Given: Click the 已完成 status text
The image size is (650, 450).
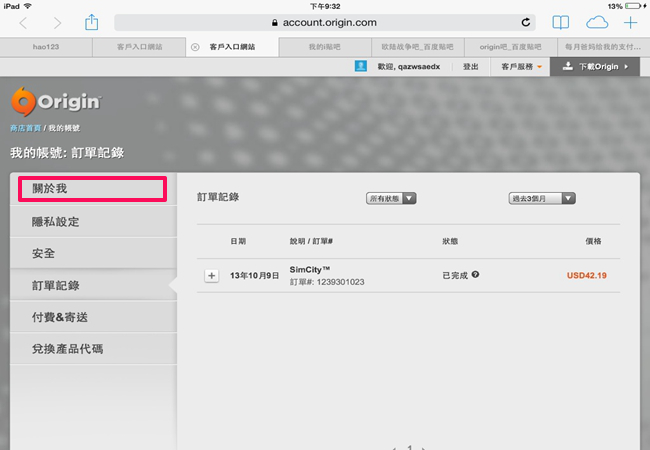Looking at the screenshot, I should pos(455,276).
